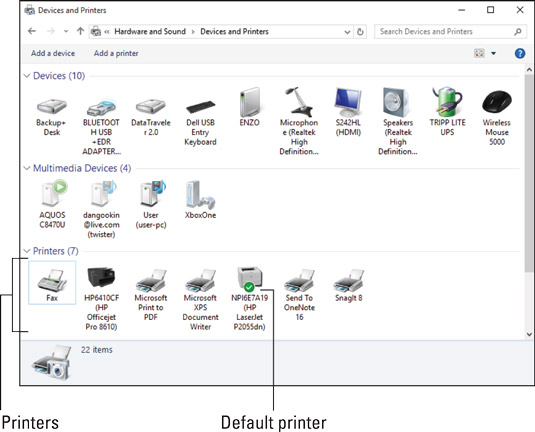The height and width of the screenshot is (432, 535).
Task: Select the HP6410CF Officejet Pro 8610 printer
Action: tap(101, 277)
